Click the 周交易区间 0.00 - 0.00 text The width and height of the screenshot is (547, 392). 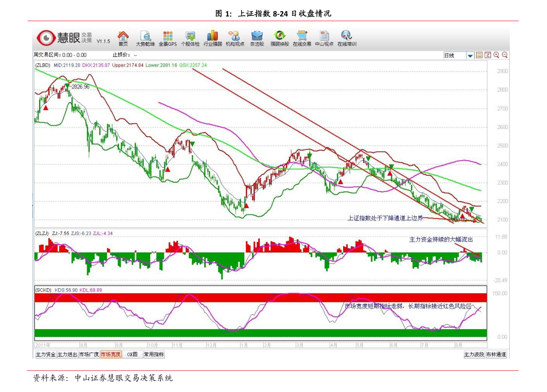(x=60, y=55)
